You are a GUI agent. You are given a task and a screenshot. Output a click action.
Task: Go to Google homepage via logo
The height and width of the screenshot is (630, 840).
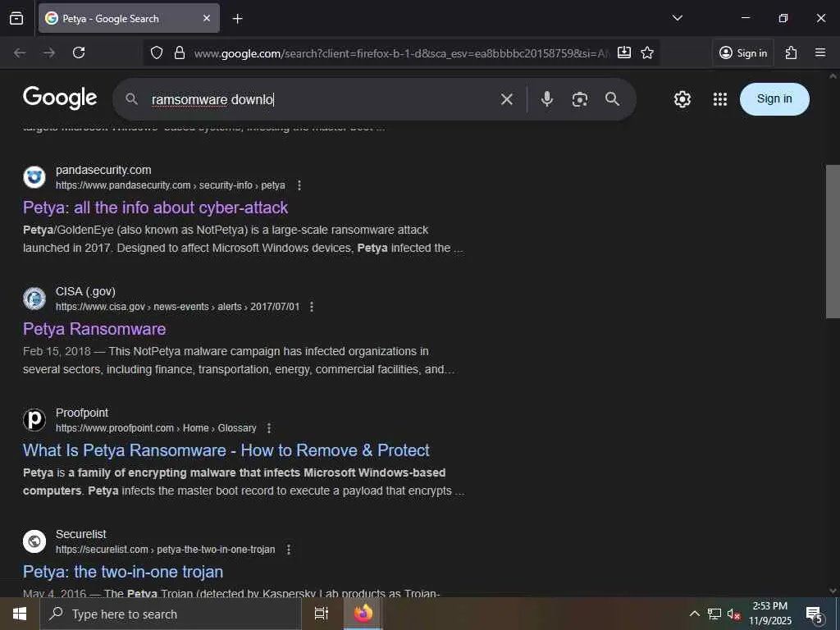(x=60, y=98)
